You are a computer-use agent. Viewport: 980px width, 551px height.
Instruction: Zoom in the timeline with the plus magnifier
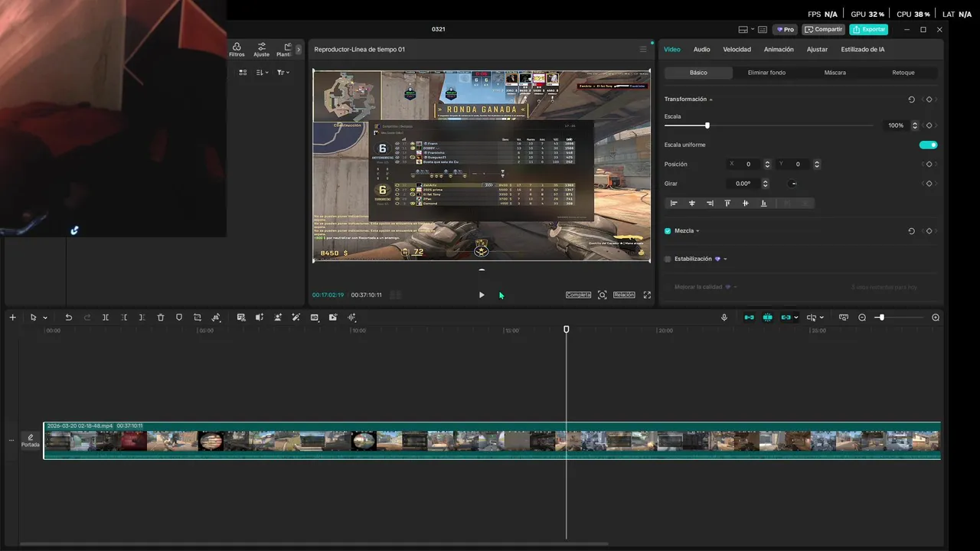(936, 318)
